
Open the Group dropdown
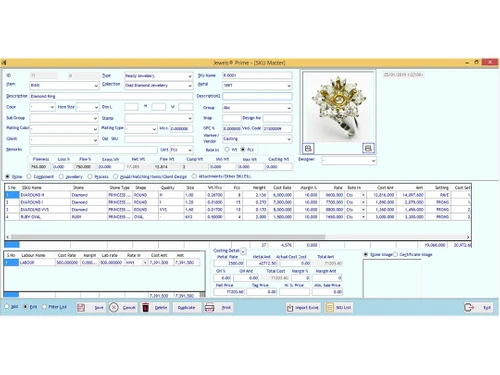[x=289, y=108]
